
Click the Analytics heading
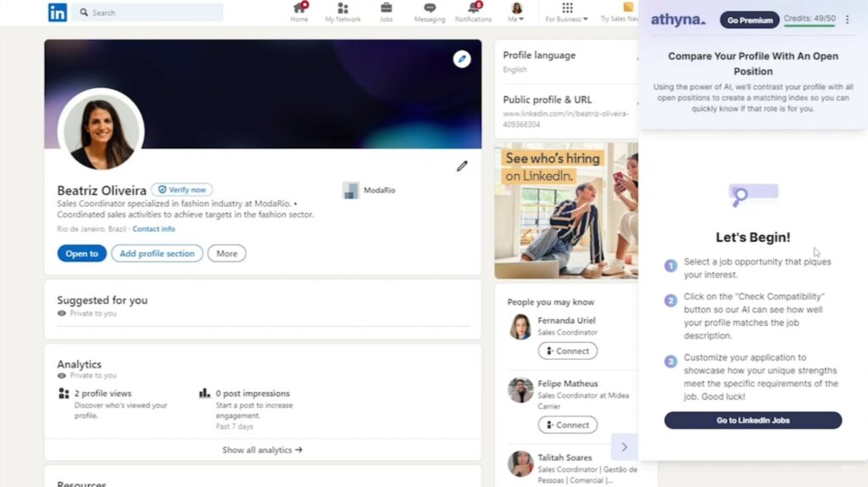(x=79, y=364)
